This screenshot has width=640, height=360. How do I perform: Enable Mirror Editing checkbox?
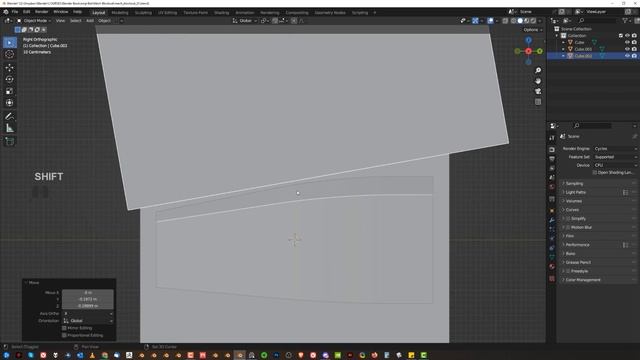(64, 328)
